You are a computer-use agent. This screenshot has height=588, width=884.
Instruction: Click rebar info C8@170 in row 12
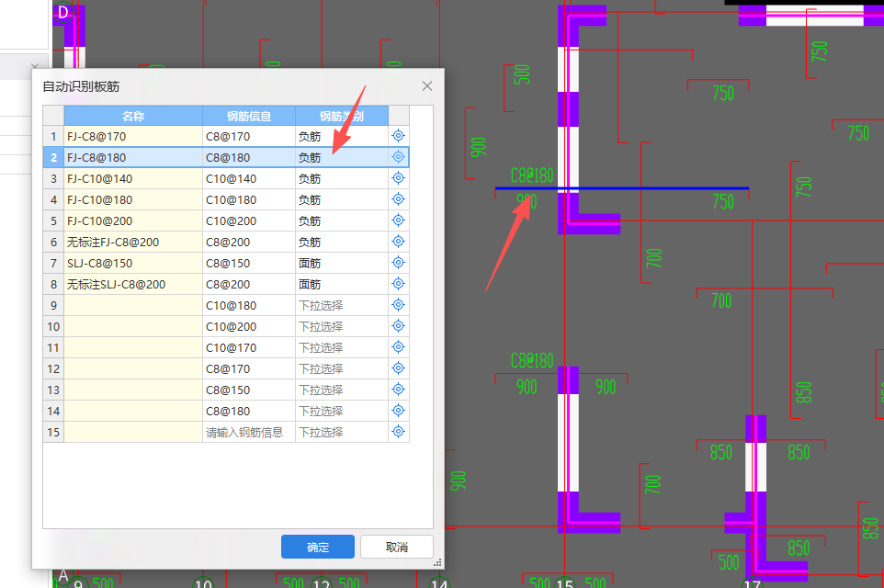249,368
